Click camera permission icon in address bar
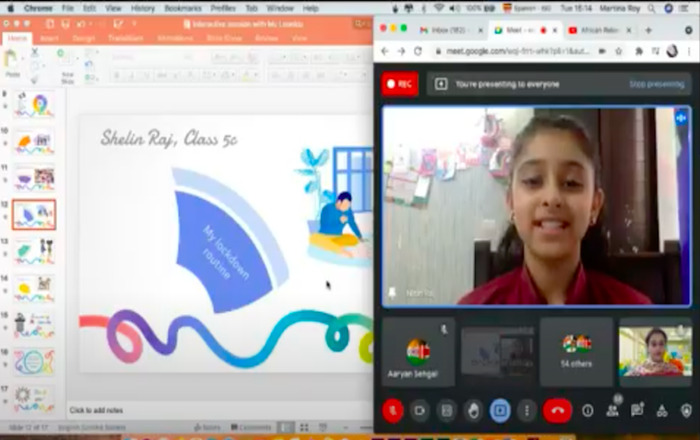The height and width of the screenshot is (440, 700). (x=602, y=51)
